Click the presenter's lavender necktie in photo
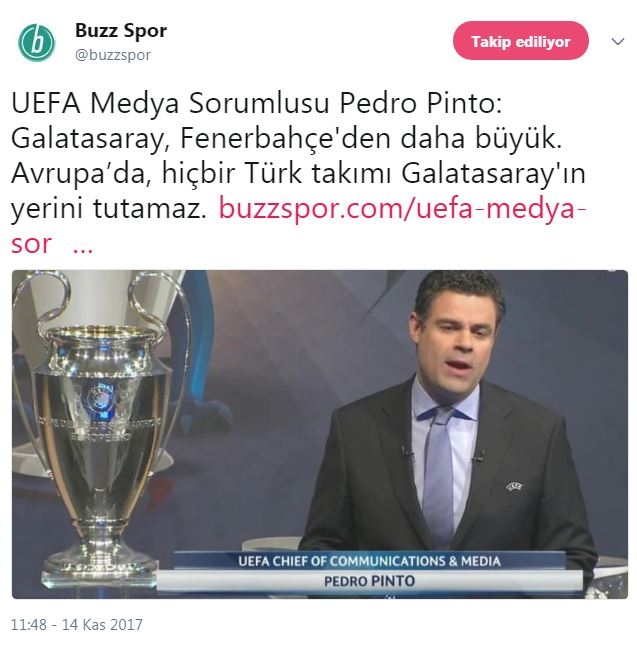637x646 pixels. pyautogui.click(x=439, y=466)
